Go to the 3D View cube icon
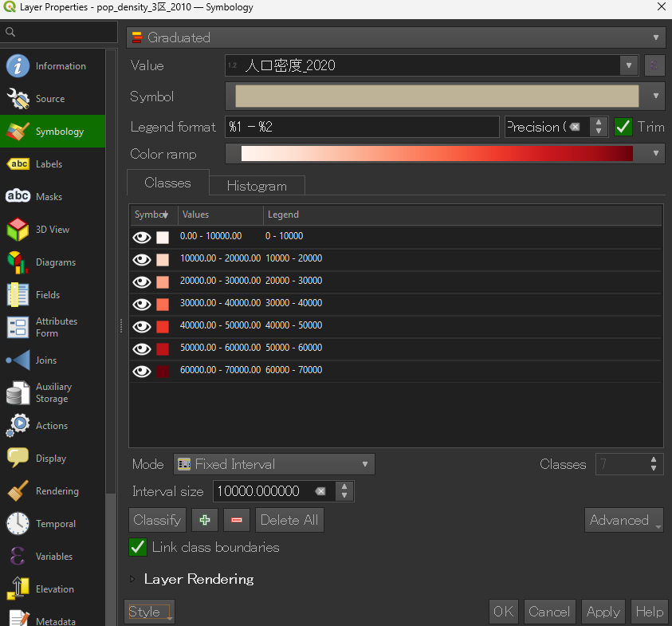The height and width of the screenshot is (626, 672). 18,230
